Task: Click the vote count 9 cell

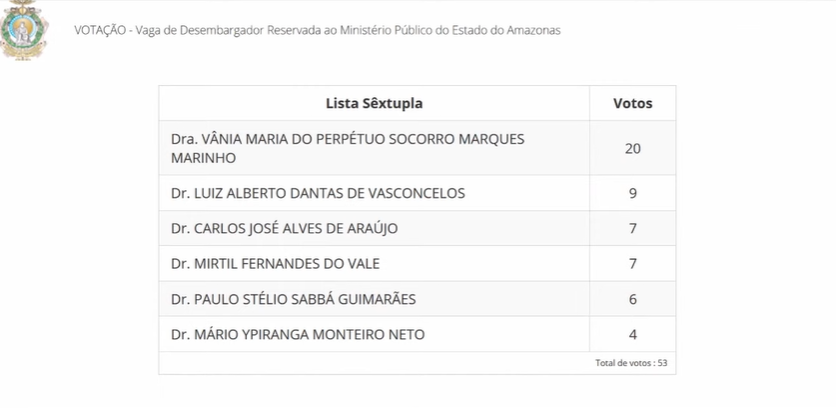Action: pyautogui.click(x=633, y=193)
